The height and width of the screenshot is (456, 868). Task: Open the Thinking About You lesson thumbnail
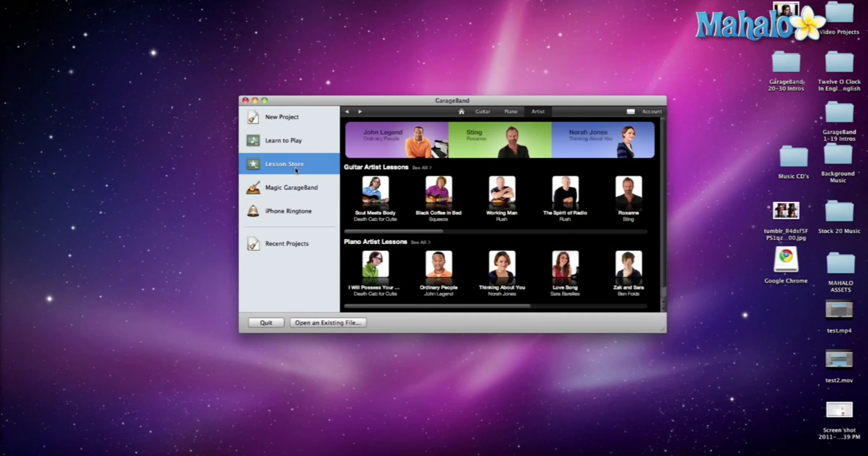[502, 264]
